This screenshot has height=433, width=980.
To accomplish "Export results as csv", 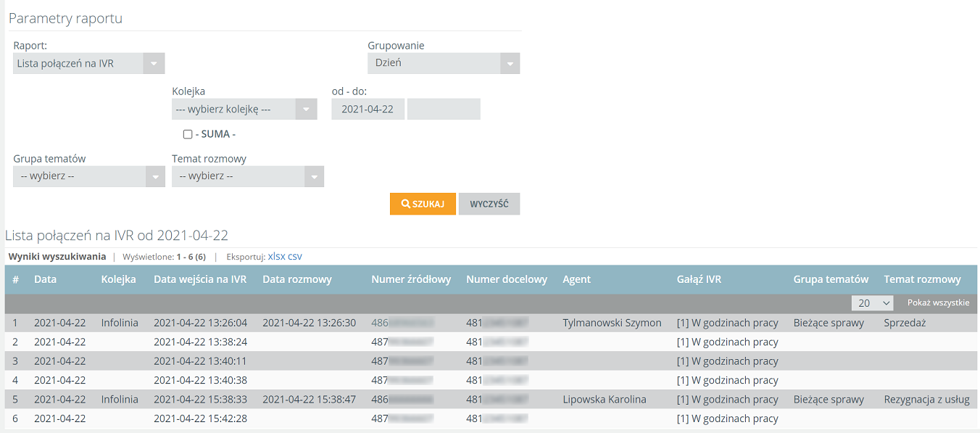I will click(295, 256).
